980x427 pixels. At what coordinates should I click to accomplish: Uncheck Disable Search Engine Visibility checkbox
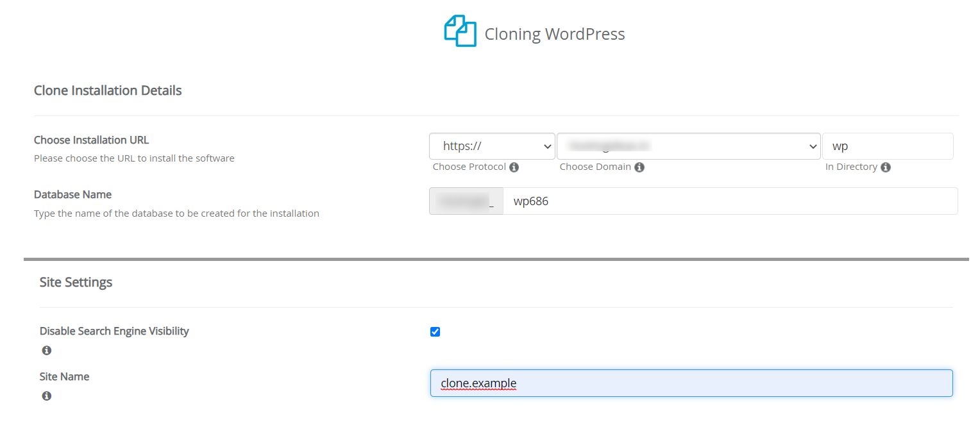(435, 331)
